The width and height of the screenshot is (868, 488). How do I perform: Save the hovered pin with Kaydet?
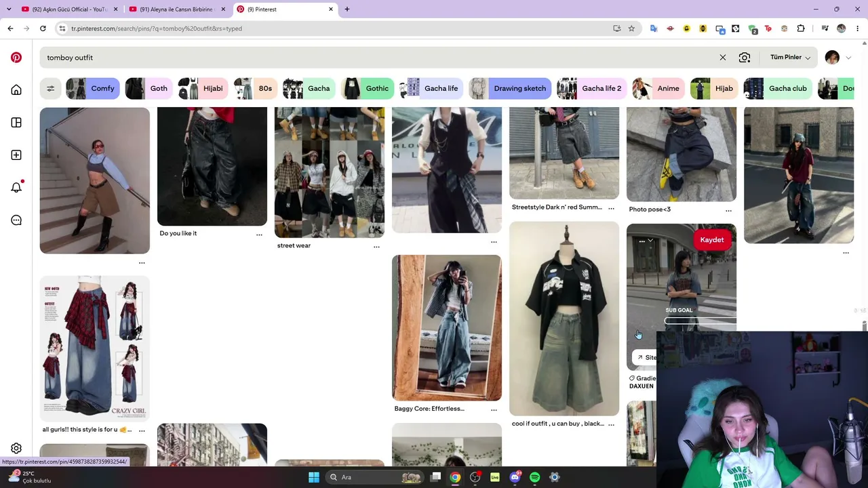pos(712,240)
